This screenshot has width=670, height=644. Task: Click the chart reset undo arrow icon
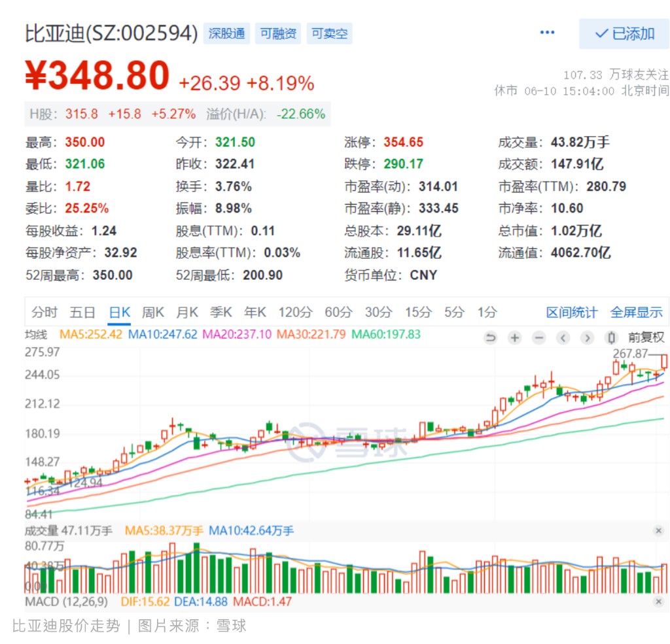491,338
